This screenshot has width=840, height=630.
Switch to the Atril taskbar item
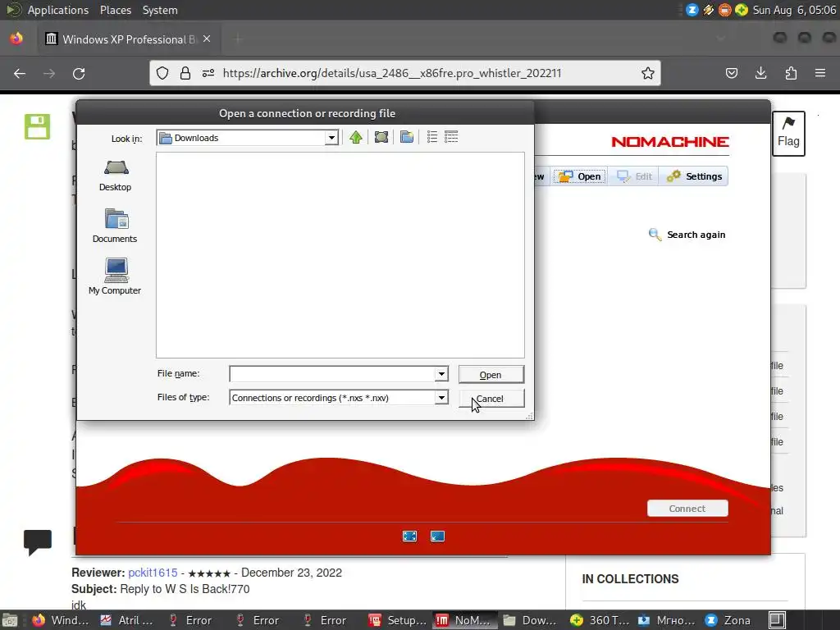point(127,620)
